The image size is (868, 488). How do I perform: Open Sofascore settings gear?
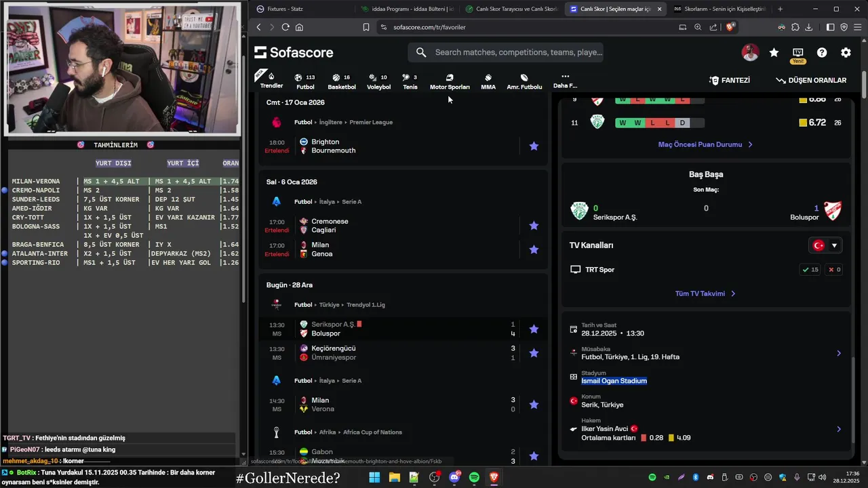[846, 52]
